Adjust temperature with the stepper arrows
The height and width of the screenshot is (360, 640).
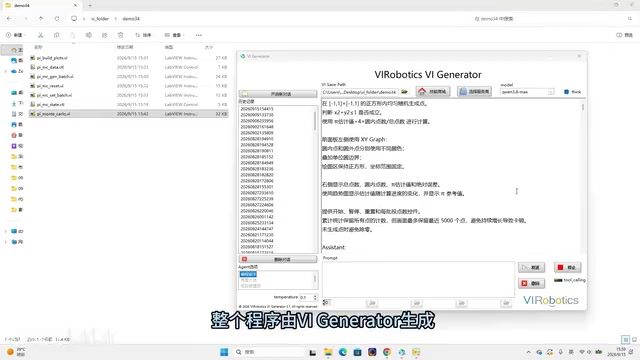pos(315,297)
